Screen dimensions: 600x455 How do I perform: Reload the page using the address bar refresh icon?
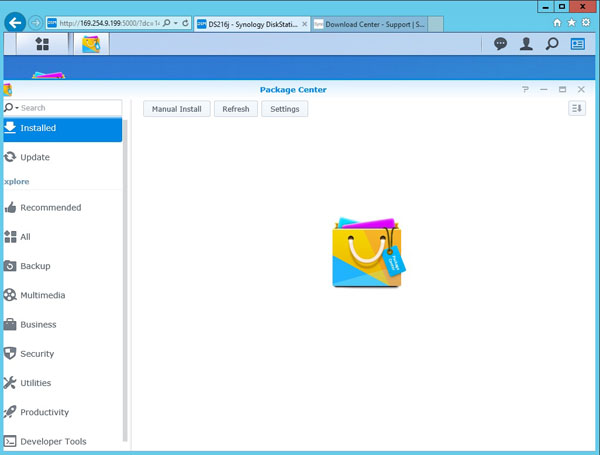pos(185,23)
